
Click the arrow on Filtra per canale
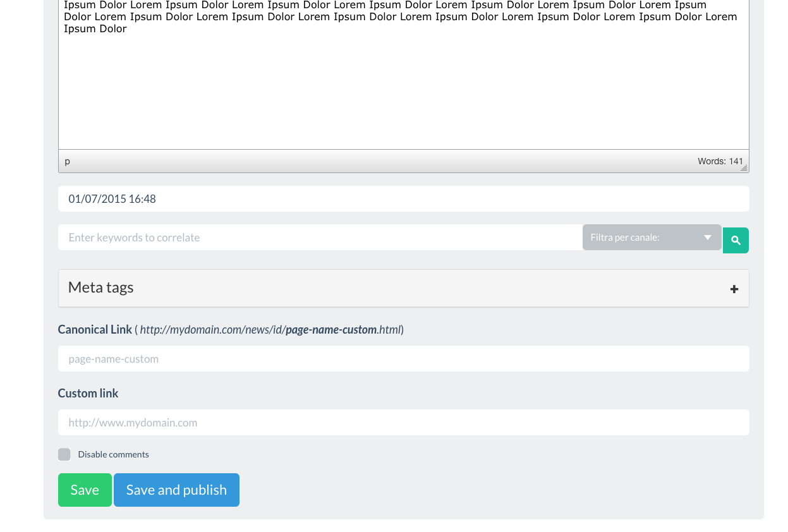click(708, 238)
